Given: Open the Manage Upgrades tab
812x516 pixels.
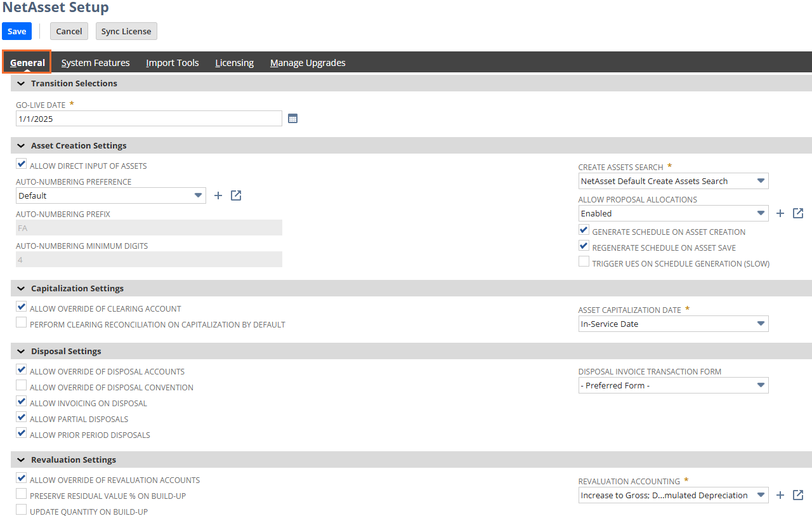Looking at the screenshot, I should click(x=308, y=63).
